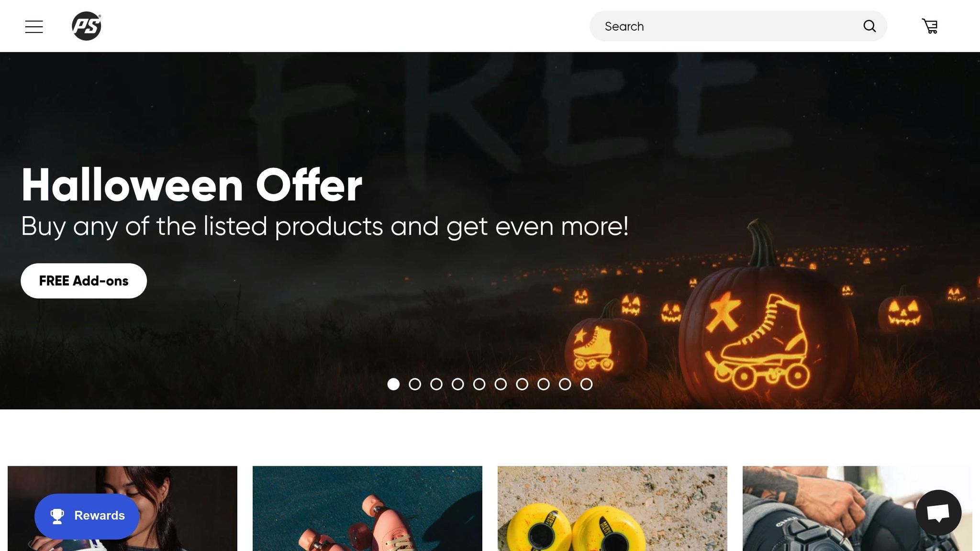
Task: Open the pink roller skates category image
Action: [367, 508]
